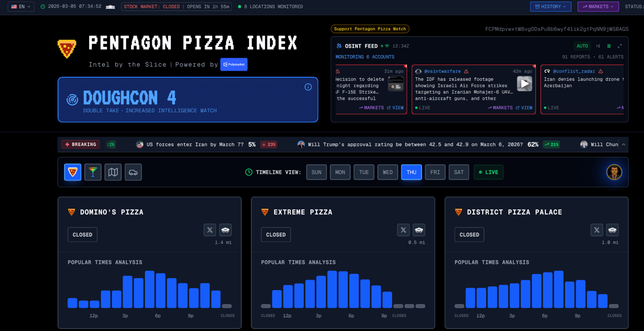Image resolution: width=644 pixels, height=331 pixels.
Task: Click the Pentagon building icon in top bar
Action: point(111,7)
